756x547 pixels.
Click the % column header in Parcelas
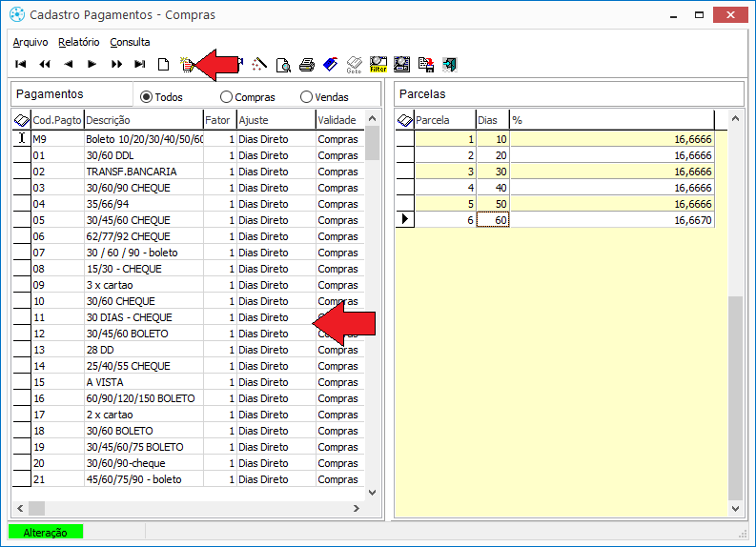click(x=612, y=120)
